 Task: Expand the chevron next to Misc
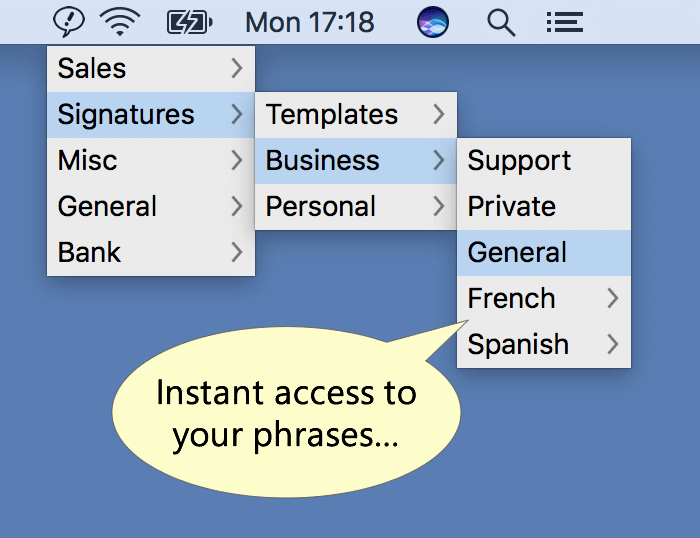(x=237, y=161)
